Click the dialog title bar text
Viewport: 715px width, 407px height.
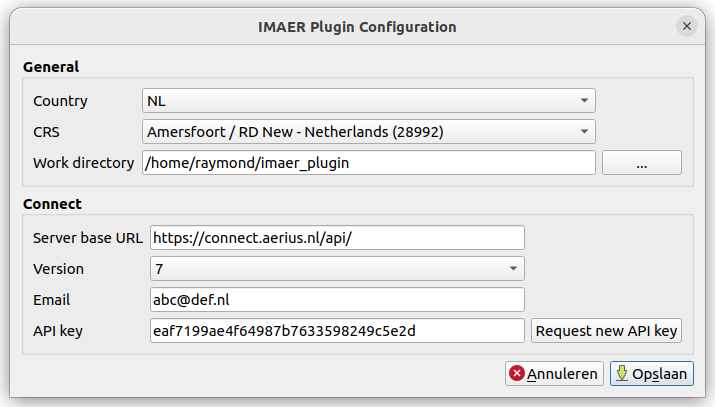pyautogui.click(x=357, y=27)
